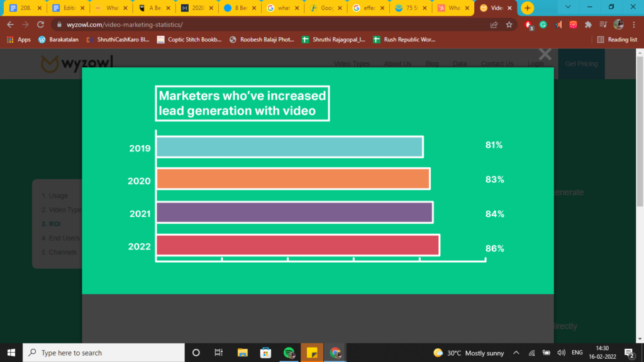Open the Barakatalan bookmark
The width and height of the screenshot is (644, 362).
point(61,39)
